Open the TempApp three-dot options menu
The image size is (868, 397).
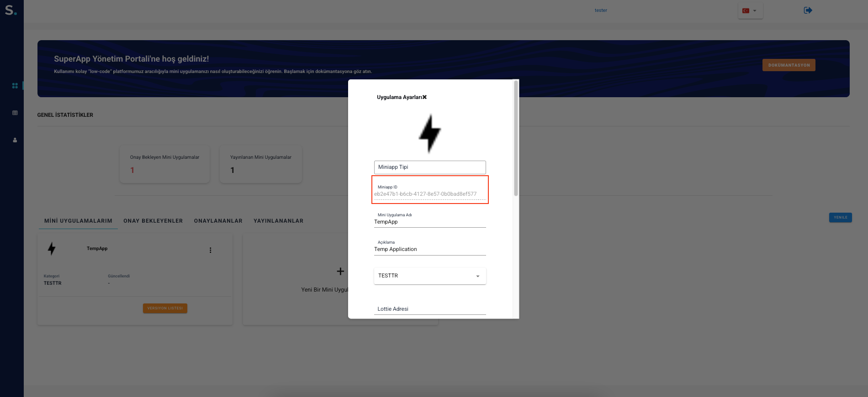click(x=210, y=250)
